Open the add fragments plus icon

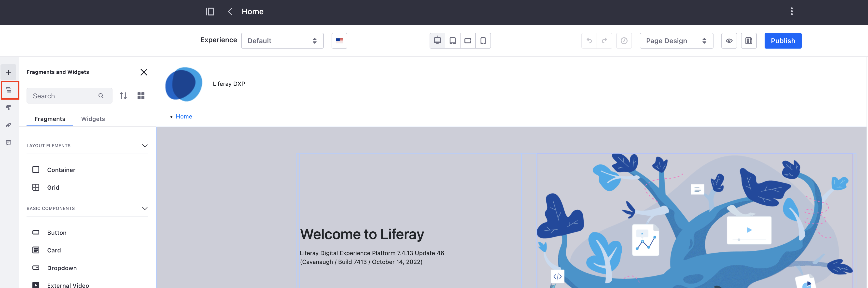8,72
